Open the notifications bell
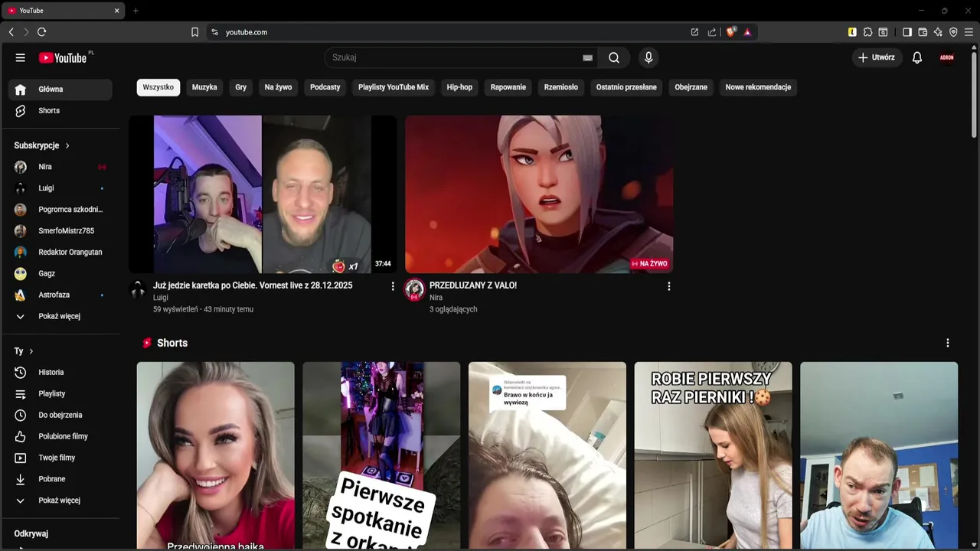Viewport: 980px width, 551px height. (x=917, y=57)
